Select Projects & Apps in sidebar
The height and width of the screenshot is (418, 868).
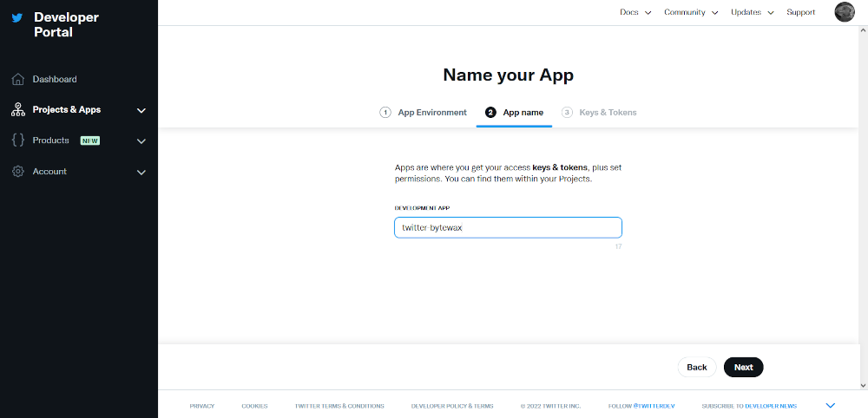point(67,109)
